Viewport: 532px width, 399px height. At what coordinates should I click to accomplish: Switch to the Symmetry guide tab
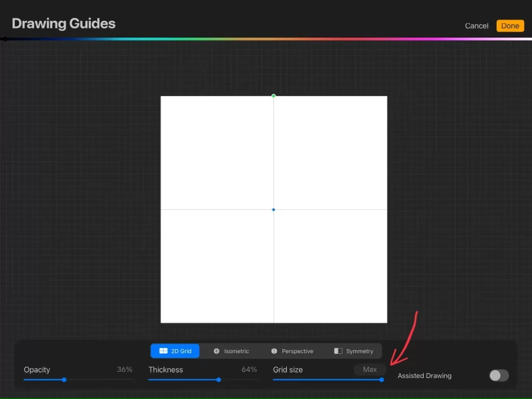pyautogui.click(x=354, y=351)
